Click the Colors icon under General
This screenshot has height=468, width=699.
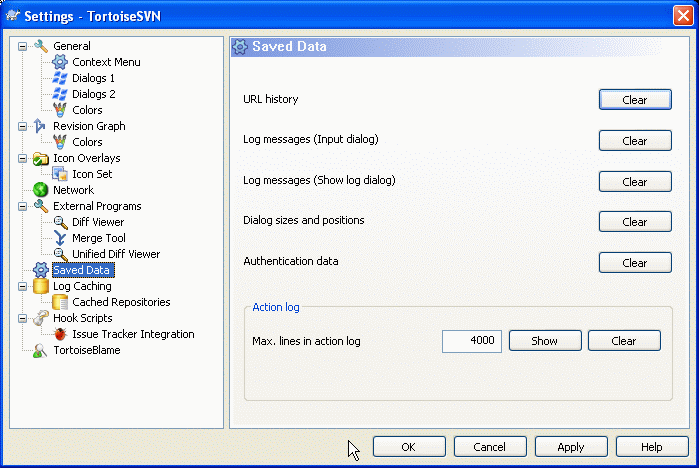coord(60,110)
